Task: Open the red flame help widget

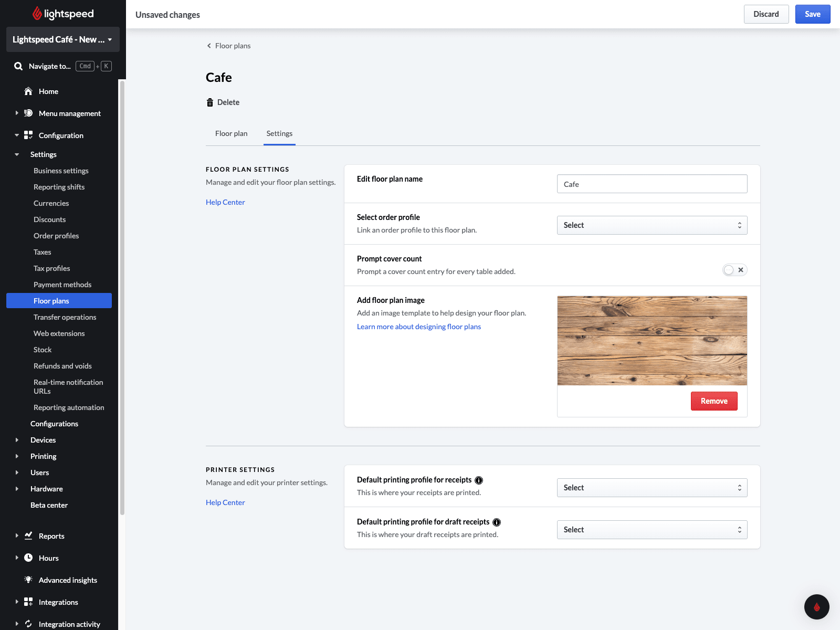Action: (816, 607)
